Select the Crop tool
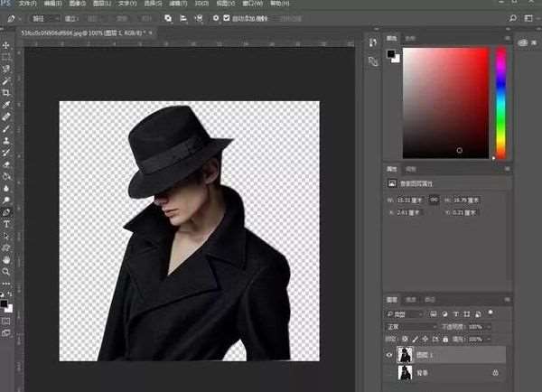The height and width of the screenshot is (392, 542). [6, 93]
